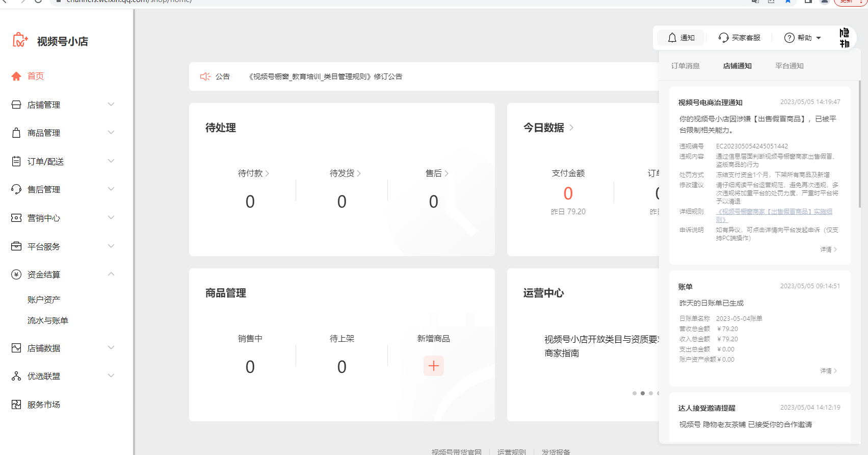The width and height of the screenshot is (868, 455).
Task: Click the notification panel scrollbar
Action: click(x=860, y=144)
